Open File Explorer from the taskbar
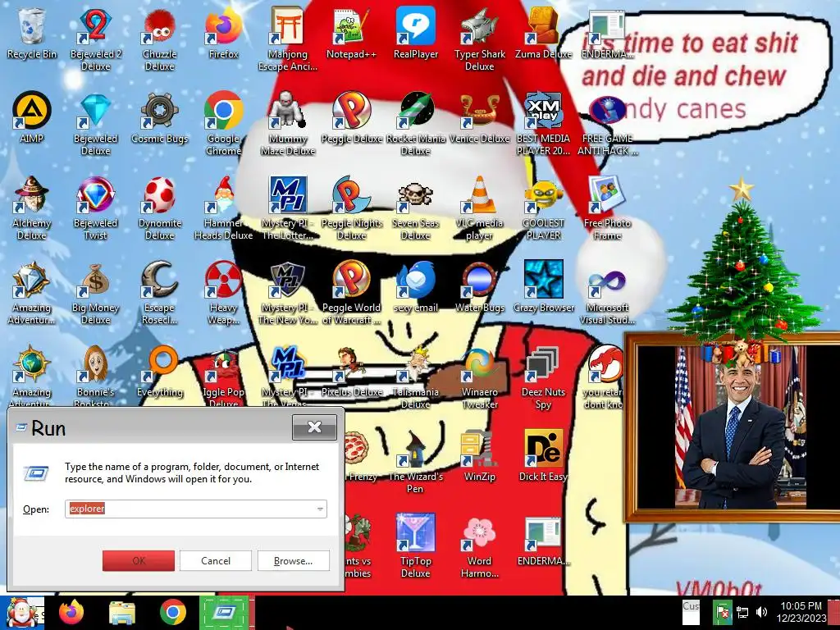The height and width of the screenshot is (630, 840). [122, 613]
